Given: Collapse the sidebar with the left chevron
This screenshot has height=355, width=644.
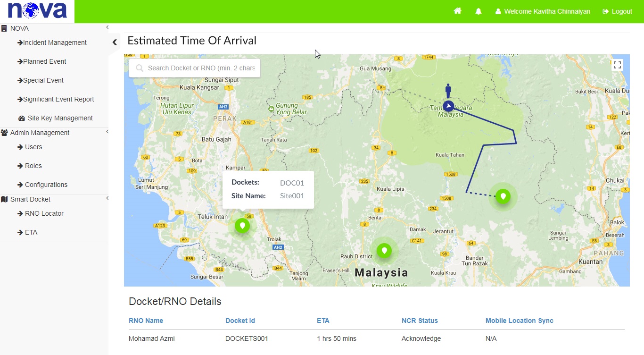Looking at the screenshot, I should tap(115, 42).
